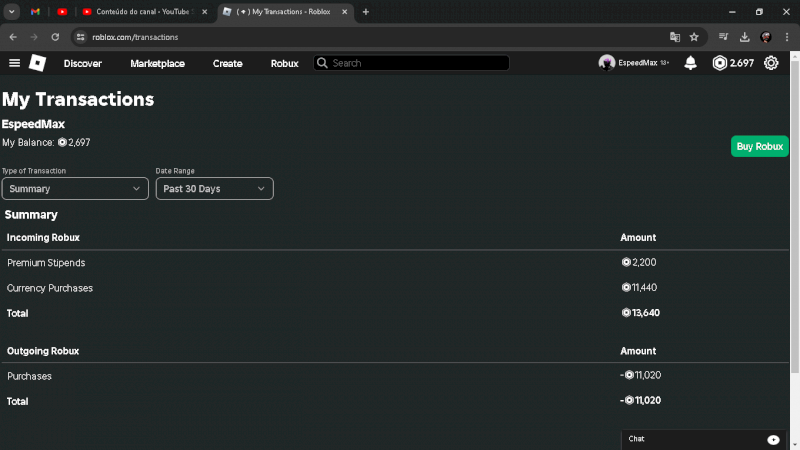
Task: Open the Chrome profile avatar
Action: pos(765,37)
